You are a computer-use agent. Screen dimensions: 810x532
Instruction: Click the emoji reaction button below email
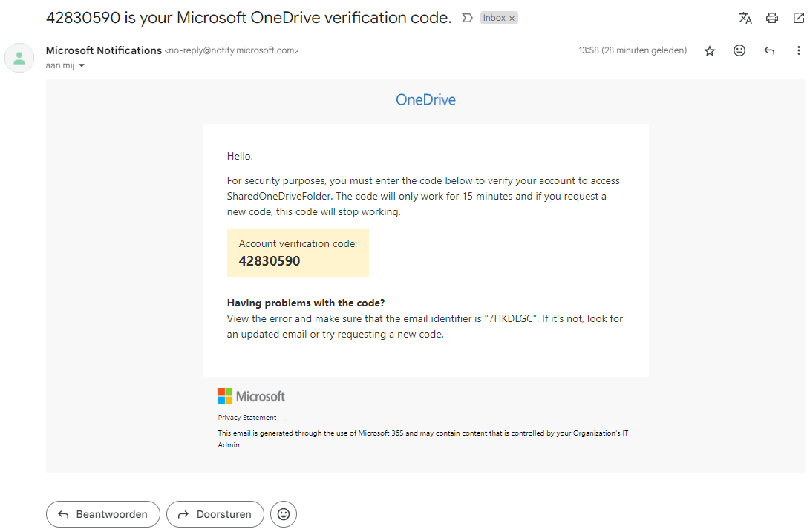click(x=283, y=514)
